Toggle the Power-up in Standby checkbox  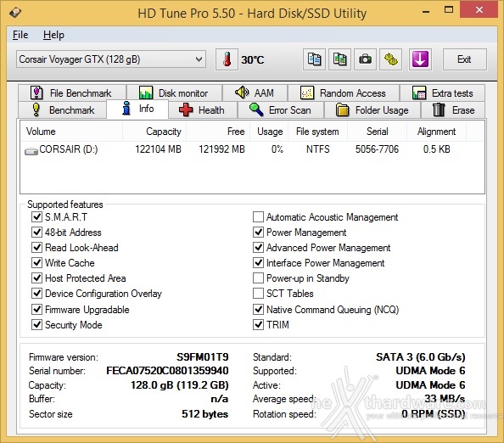pos(259,278)
